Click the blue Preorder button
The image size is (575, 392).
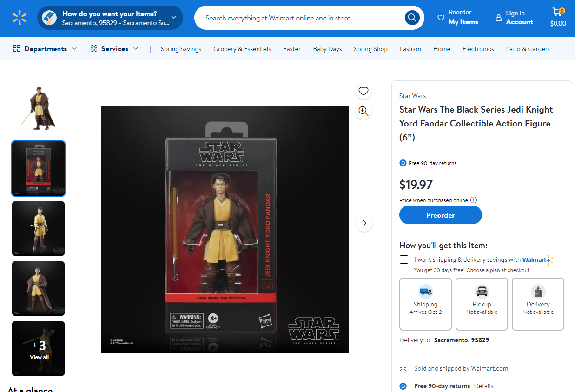(x=441, y=215)
